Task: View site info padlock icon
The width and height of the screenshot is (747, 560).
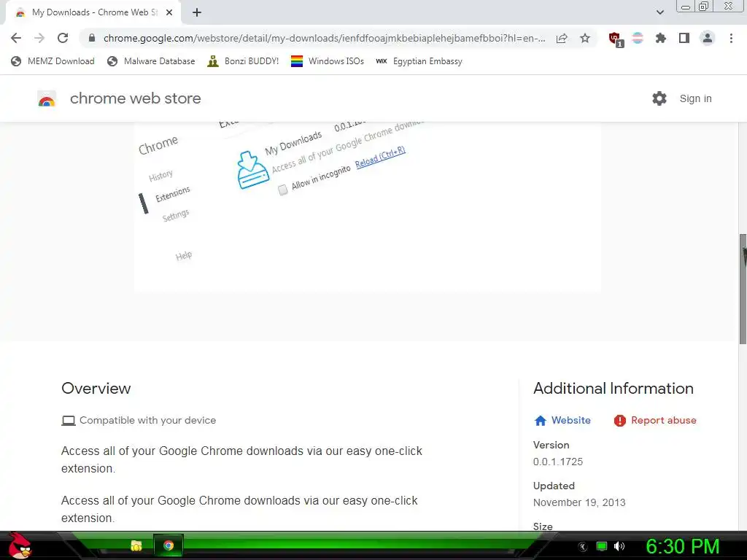Action: [x=92, y=38]
